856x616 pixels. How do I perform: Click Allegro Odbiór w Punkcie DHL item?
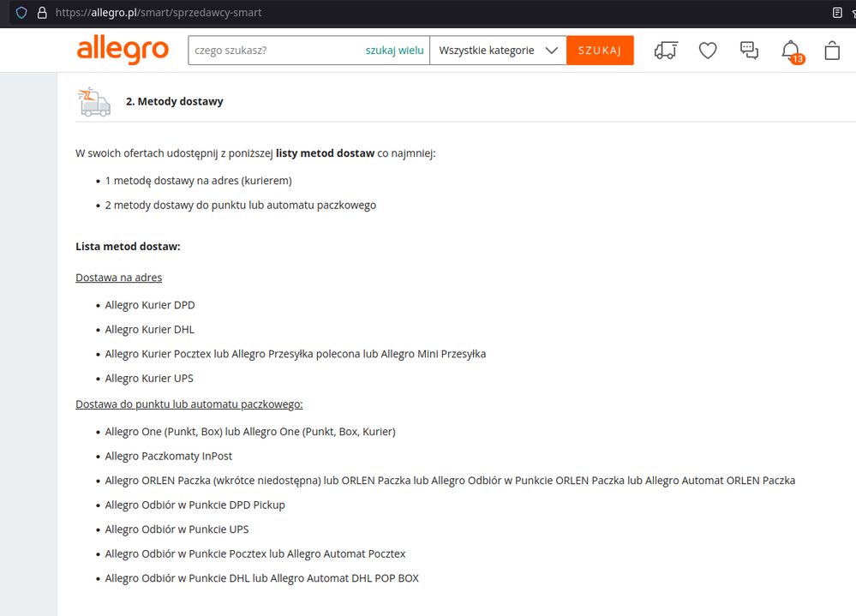click(x=261, y=578)
